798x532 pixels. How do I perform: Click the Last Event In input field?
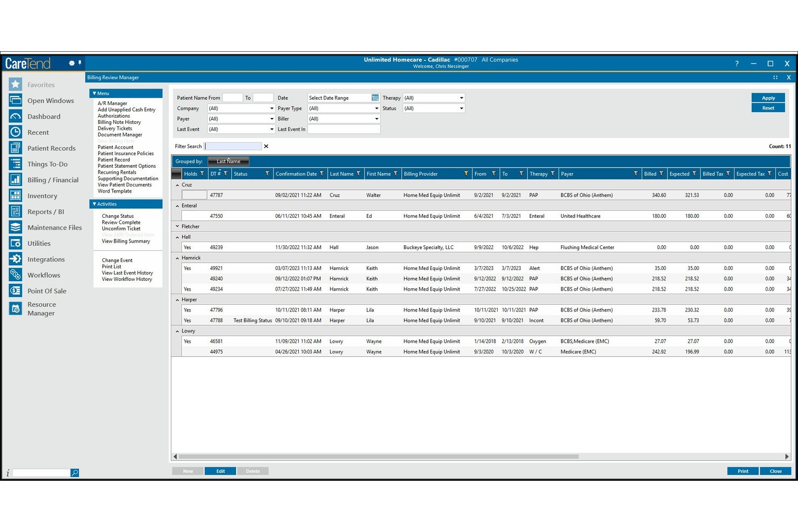click(343, 129)
